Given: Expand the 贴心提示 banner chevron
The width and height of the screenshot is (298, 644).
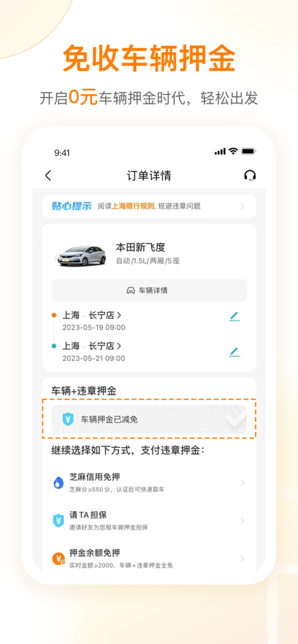Looking at the screenshot, I should pyautogui.click(x=243, y=206).
